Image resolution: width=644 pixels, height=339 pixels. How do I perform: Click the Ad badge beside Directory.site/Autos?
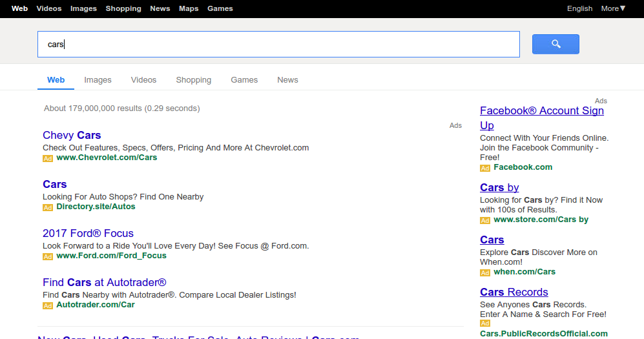click(x=47, y=207)
